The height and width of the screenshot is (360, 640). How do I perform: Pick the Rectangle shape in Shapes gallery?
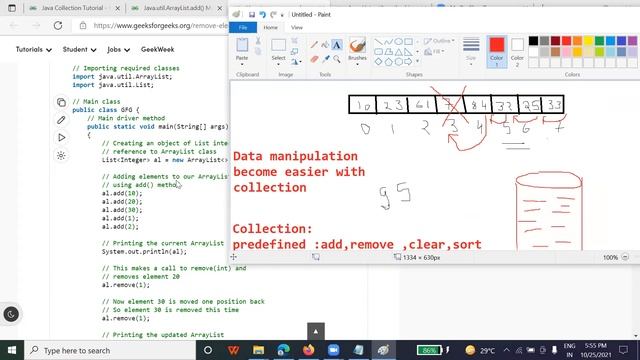point(408,42)
